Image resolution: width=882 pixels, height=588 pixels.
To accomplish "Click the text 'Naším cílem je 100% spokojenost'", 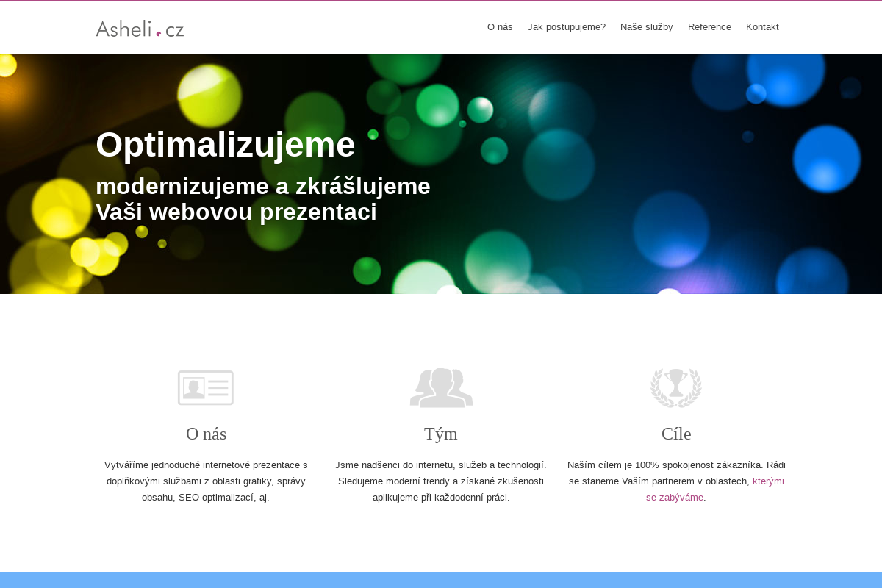I will [x=665, y=465].
